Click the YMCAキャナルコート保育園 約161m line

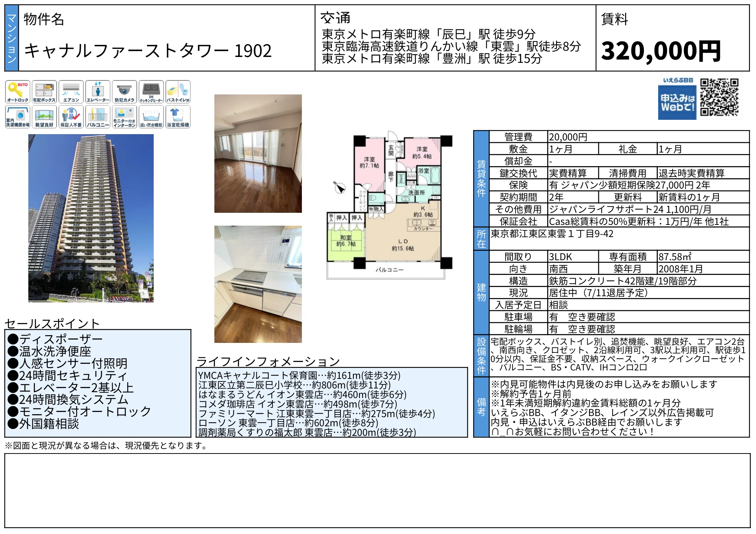point(299,376)
